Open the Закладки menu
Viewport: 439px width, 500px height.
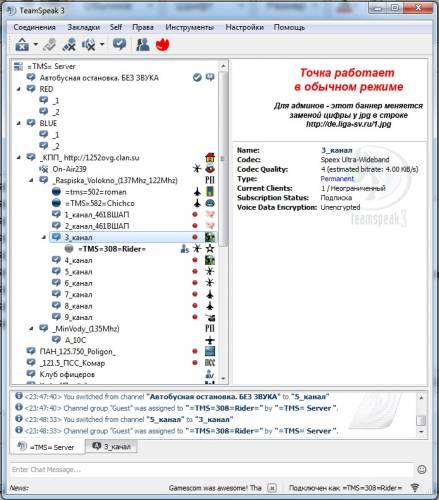pyautogui.click(x=84, y=27)
